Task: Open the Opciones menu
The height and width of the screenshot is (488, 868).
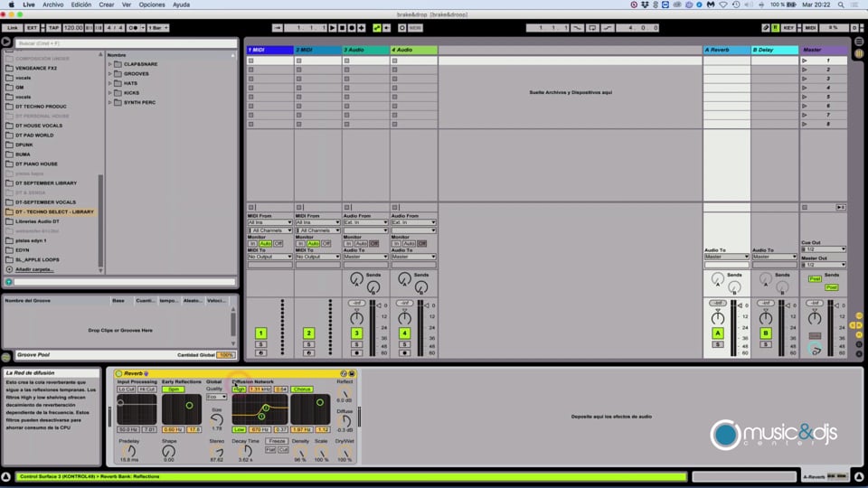Action: (x=152, y=5)
